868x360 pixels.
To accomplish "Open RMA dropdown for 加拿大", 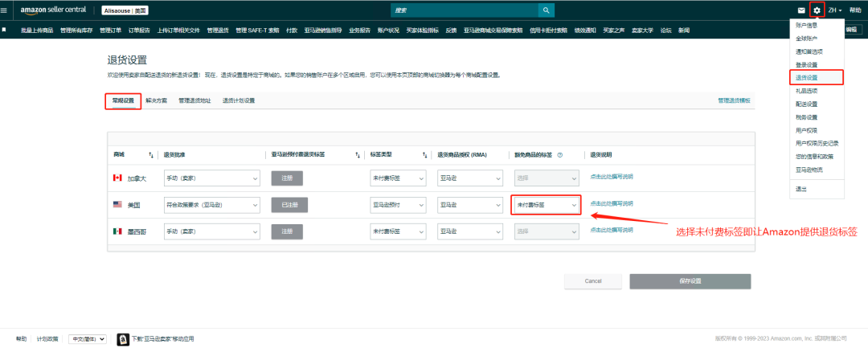I will 469,178.
